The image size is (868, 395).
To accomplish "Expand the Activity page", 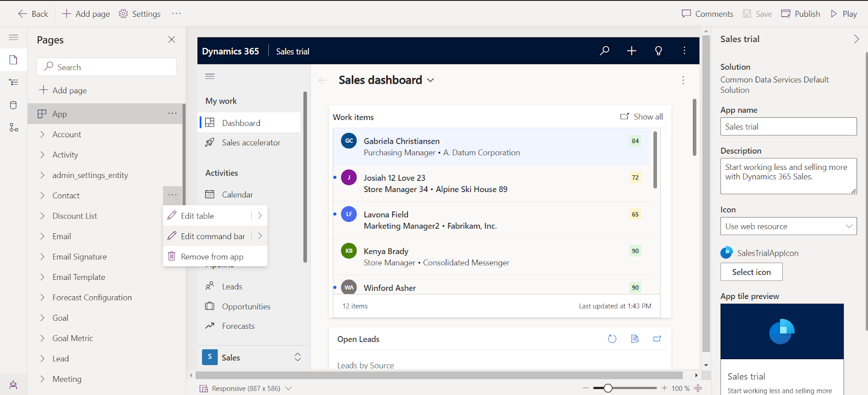I will tap(42, 155).
